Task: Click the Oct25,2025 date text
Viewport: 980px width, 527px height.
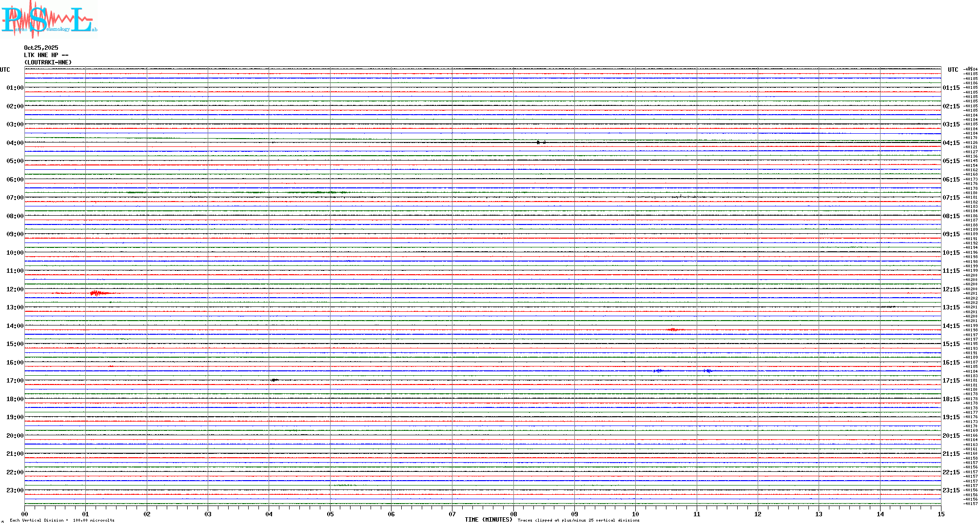Action: tap(41, 48)
